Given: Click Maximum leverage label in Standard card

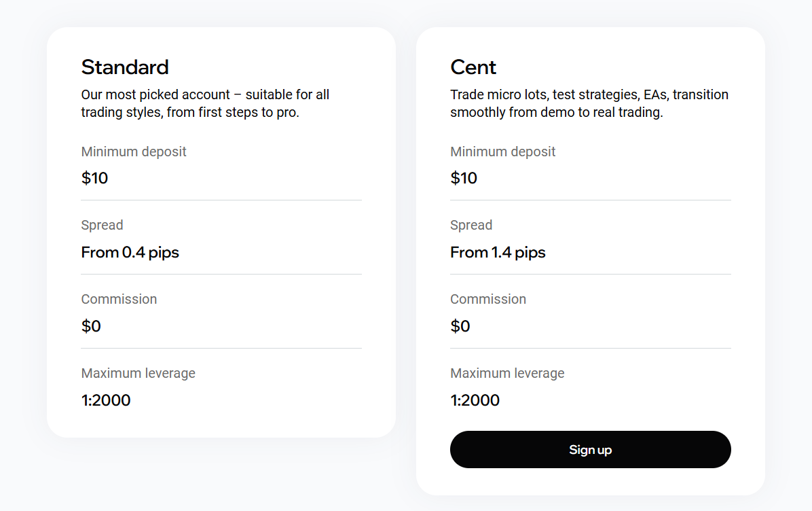Looking at the screenshot, I should point(139,373).
